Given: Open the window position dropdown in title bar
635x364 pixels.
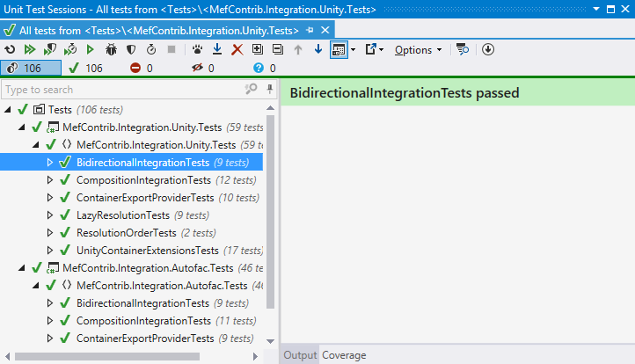Looking at the screenshot, I should 596,9.
